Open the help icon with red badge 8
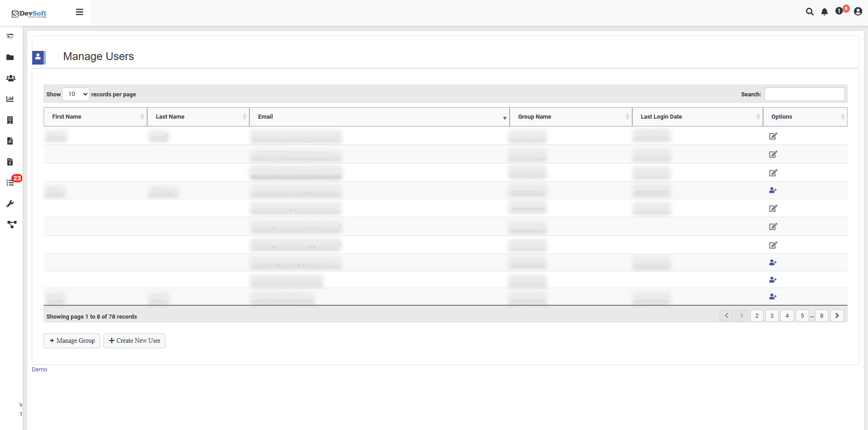 pyautogui.click(x=839, y=11)
